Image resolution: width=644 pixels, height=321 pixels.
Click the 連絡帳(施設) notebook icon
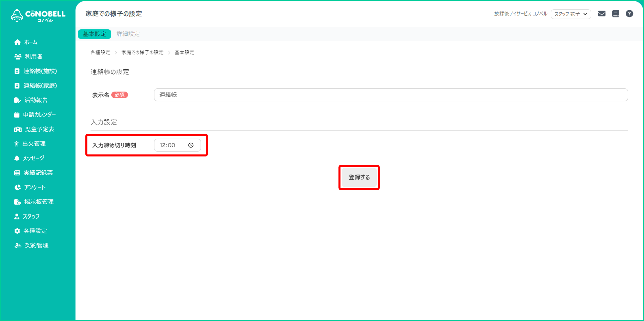17,71
